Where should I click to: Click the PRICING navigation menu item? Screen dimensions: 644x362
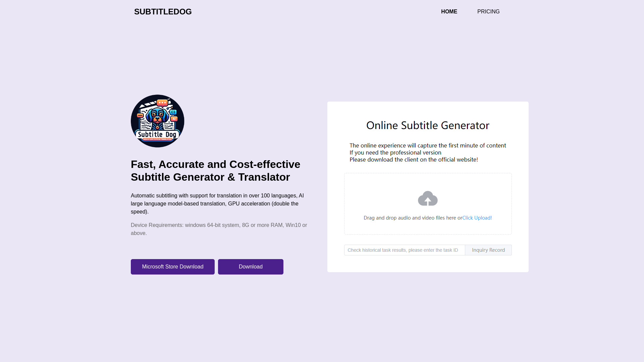click(488, 11)
